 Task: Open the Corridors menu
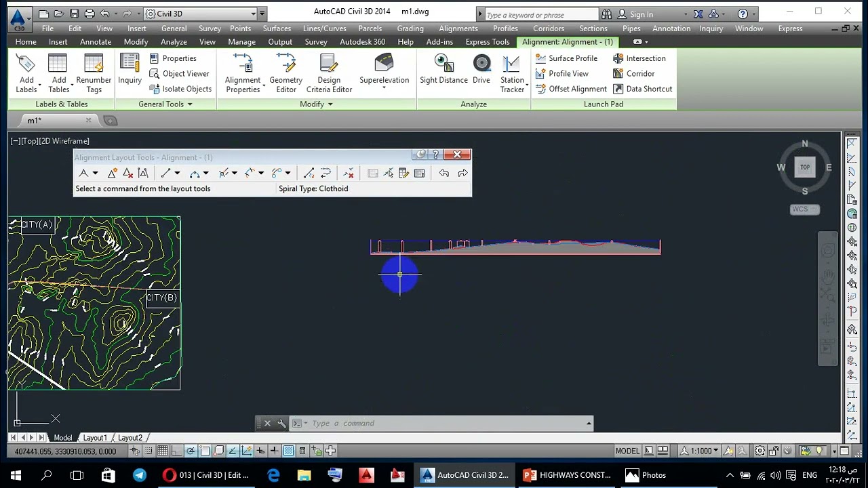pyautogui.click(x=549, y=28)
